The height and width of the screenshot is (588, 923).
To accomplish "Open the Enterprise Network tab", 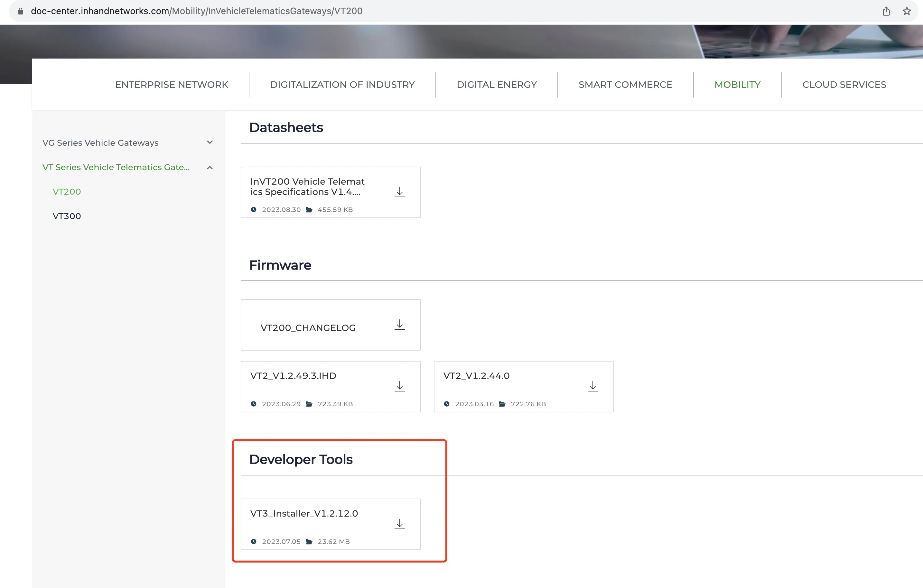I will point(172,85).
